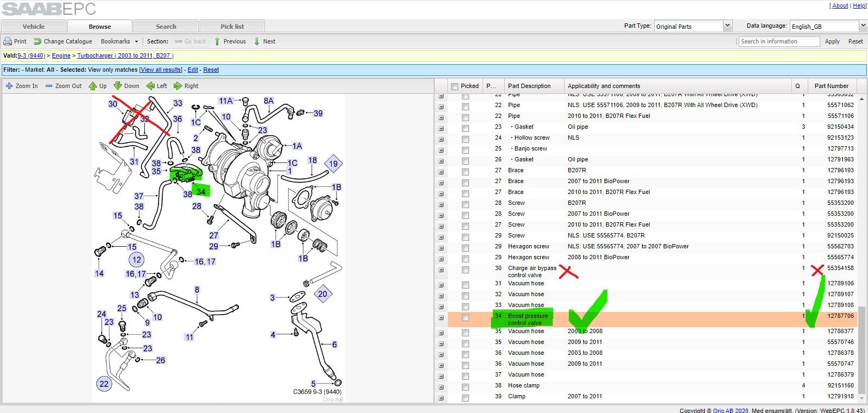Switch to the Search tab
Viewport: 868px width, 413px height.
tap(166, 26)
